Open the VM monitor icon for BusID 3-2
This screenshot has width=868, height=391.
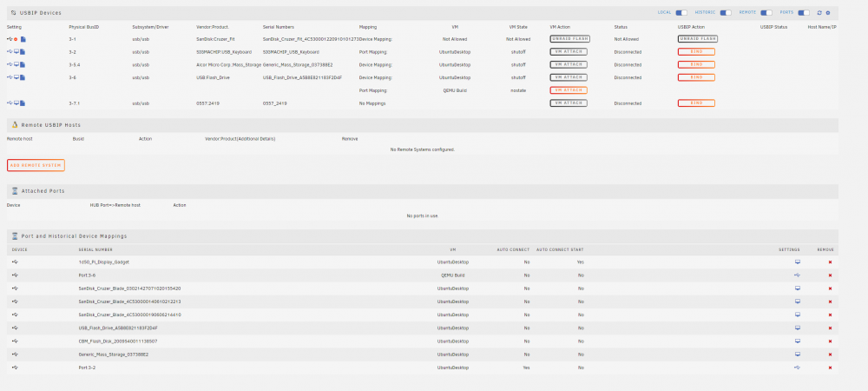click(16, 52)
